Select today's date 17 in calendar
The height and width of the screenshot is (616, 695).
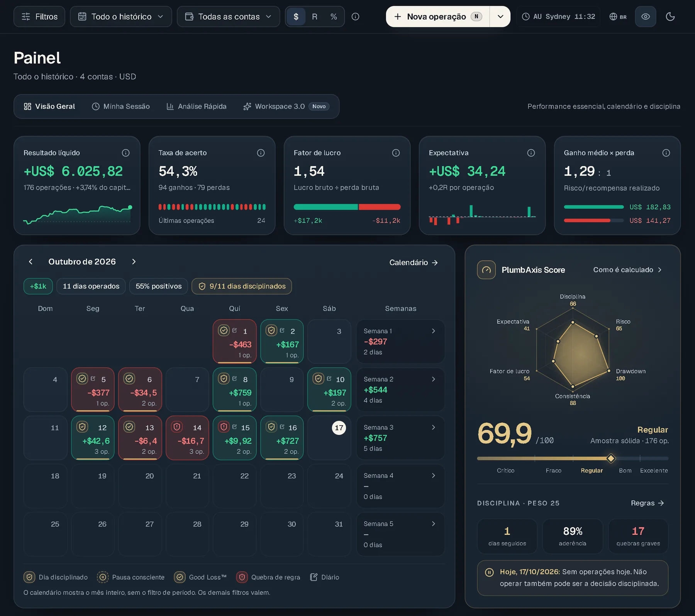[x=339, y=428]
